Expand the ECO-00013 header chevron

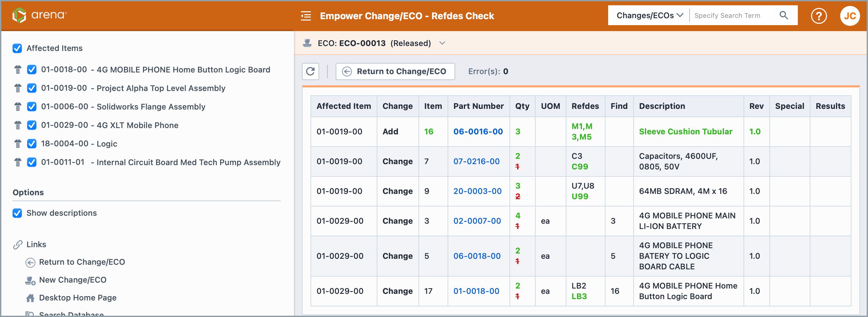tap(442, 43)
